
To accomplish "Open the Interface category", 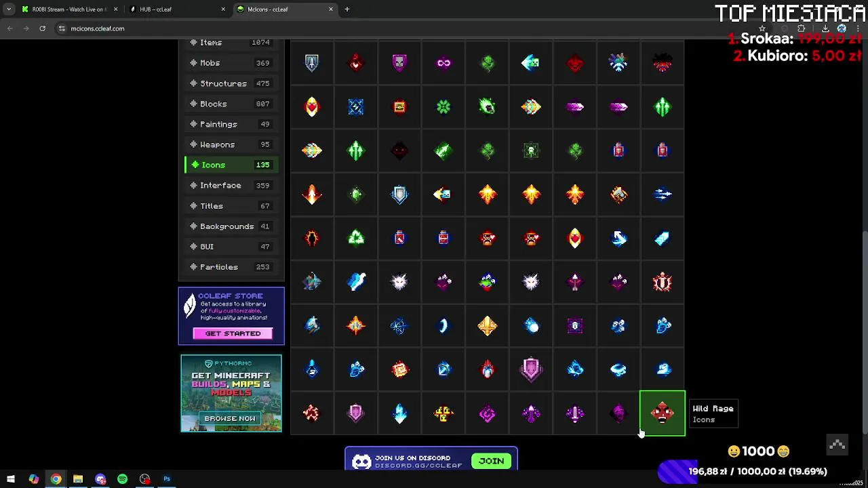I will tap(231, 185).
